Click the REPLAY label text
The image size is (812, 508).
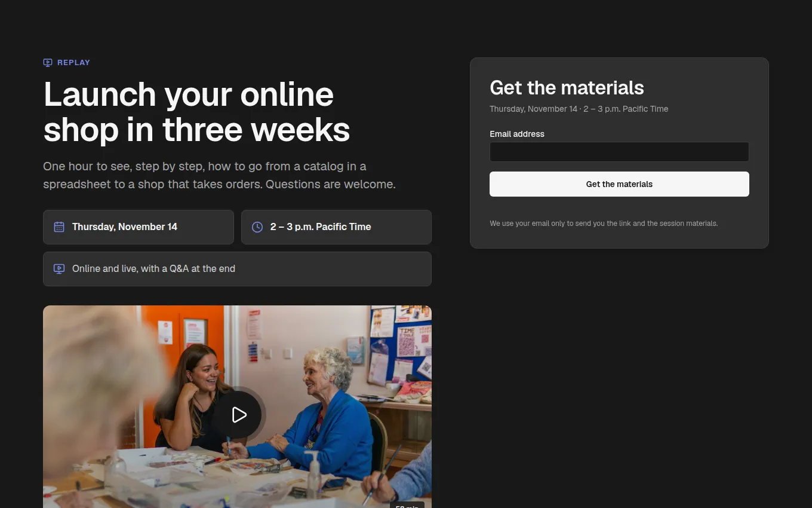pos(73,62)
